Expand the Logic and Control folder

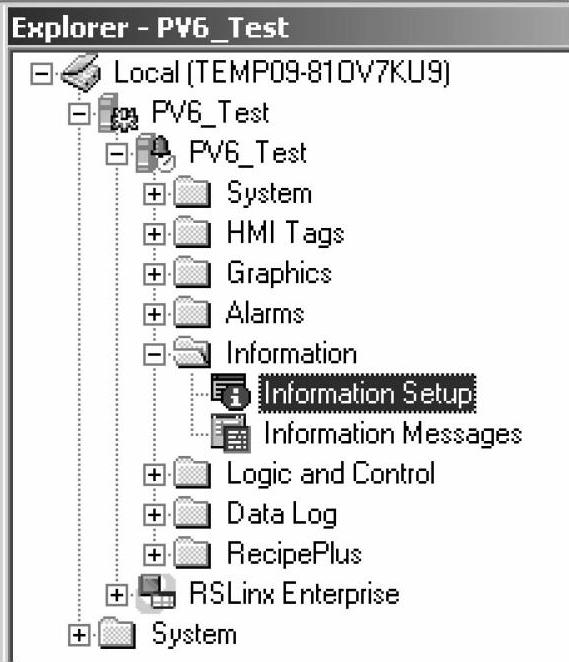pyautogui.click(x=154, y=475)
